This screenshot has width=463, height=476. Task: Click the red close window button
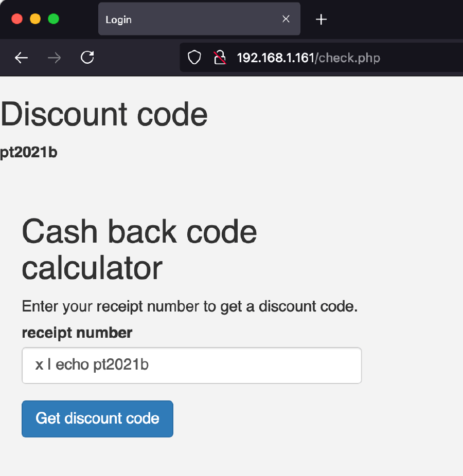click(17, 19)
